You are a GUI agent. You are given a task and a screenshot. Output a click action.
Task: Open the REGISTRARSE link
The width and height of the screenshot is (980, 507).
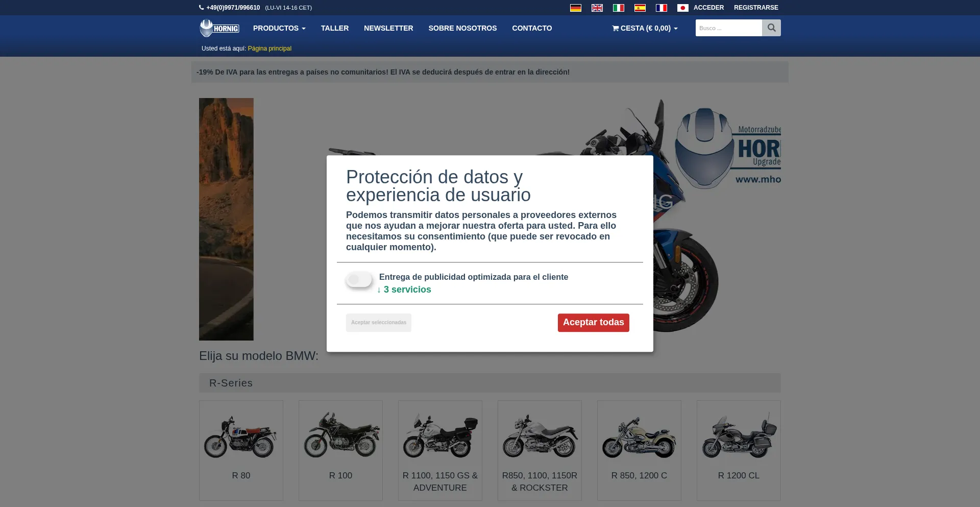(756, 8)
